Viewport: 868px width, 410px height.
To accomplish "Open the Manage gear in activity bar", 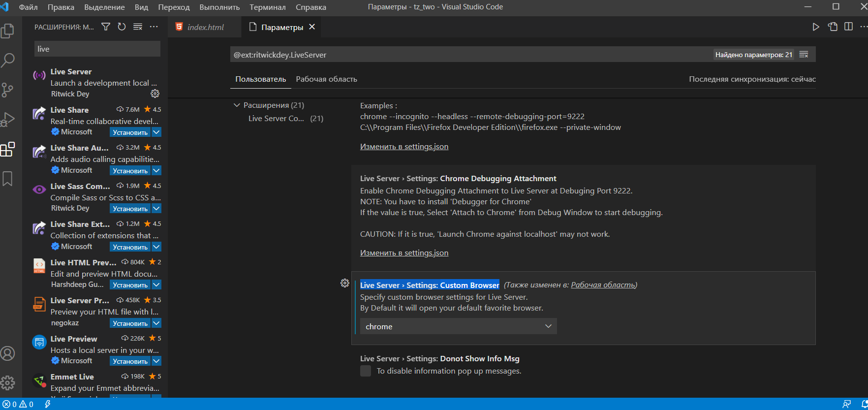I will 8,383.
